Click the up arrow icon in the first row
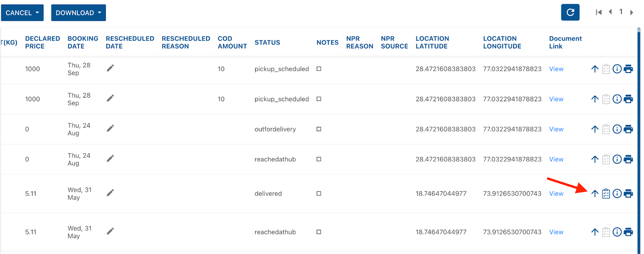The height and width of the screenshot is (254, 644). coord(594,69)
